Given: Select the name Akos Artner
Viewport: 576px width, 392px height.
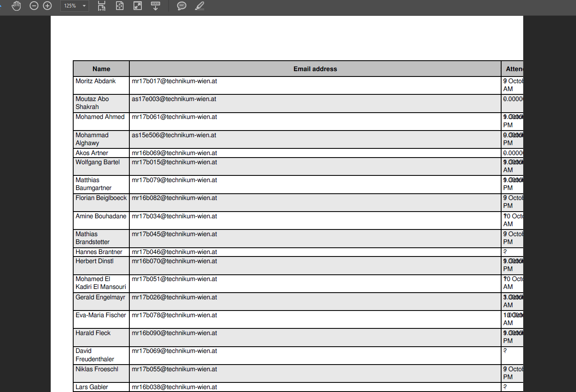Looking at the screenshot, I should pyautogui.click(x=92, y=153).
